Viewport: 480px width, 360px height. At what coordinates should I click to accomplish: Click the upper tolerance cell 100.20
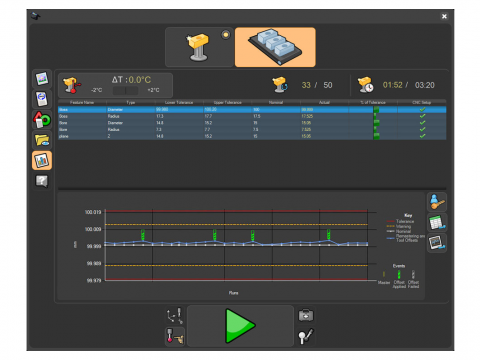coord(210,109)
